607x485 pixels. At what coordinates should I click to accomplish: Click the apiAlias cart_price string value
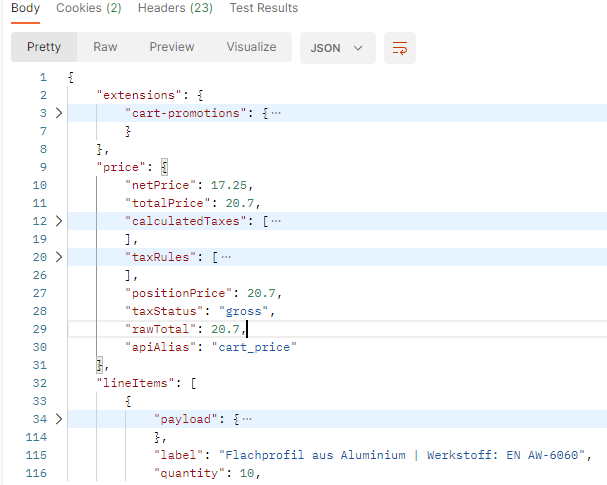point(254,347)
